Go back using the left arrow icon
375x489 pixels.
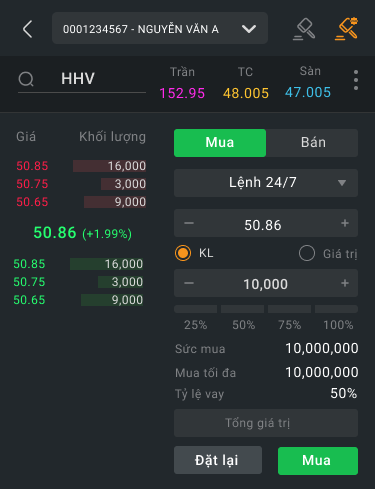[x=28, y=29]
